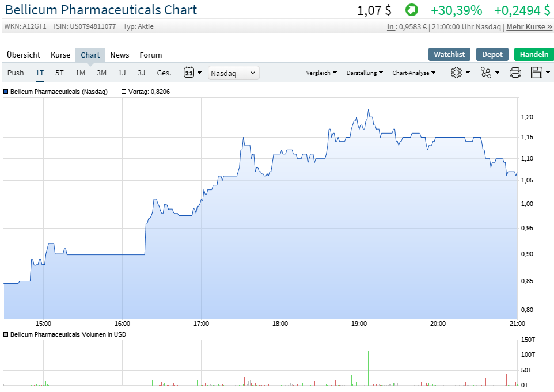Add the stock to the Watchlist

pos(449,54)
